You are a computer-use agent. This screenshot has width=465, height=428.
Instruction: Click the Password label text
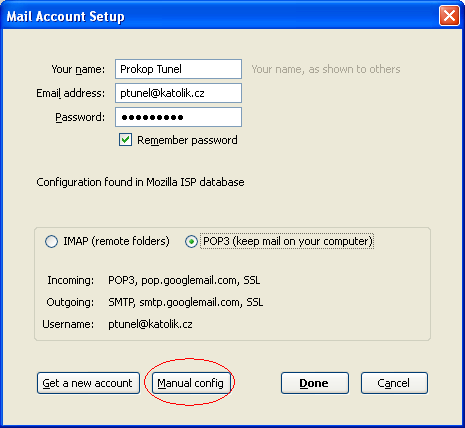tap(80, 117)
